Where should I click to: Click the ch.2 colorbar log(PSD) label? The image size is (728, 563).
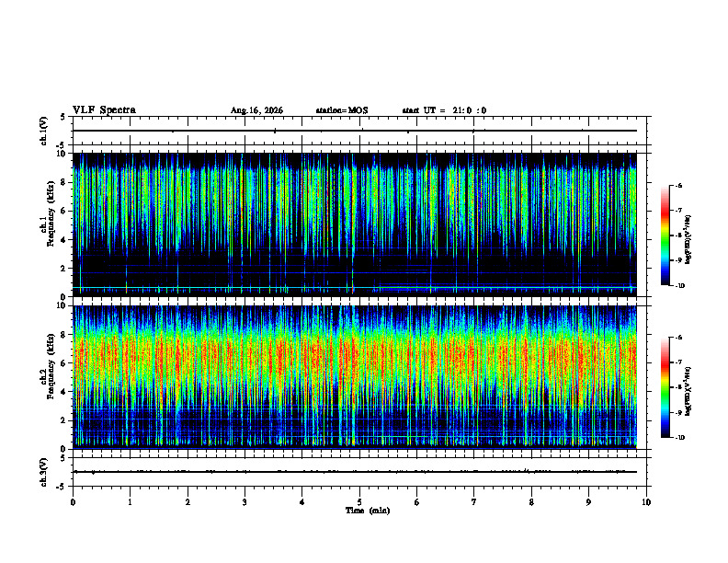pos(688,392)
